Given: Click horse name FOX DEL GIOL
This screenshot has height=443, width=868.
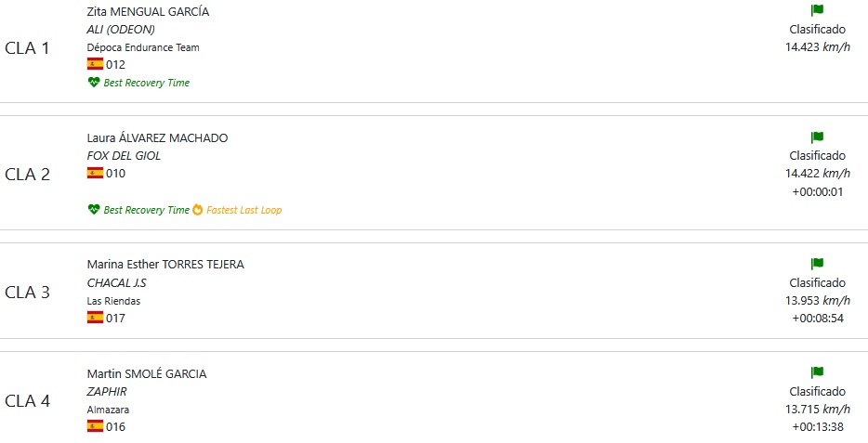Looking at the screenshot, I should 124,156.
